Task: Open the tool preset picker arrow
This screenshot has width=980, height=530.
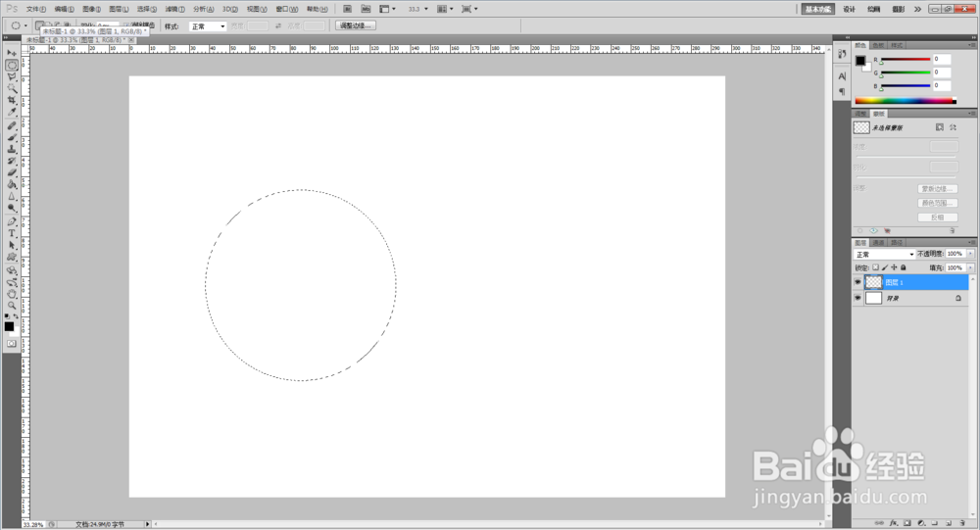Action: (x=25, y=26)
